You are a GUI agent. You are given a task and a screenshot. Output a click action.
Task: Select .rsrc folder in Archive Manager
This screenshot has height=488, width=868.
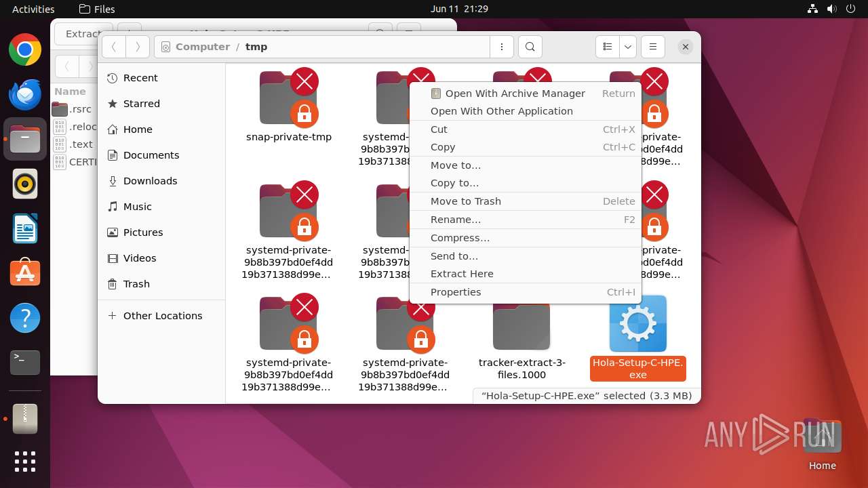point(73,109)
